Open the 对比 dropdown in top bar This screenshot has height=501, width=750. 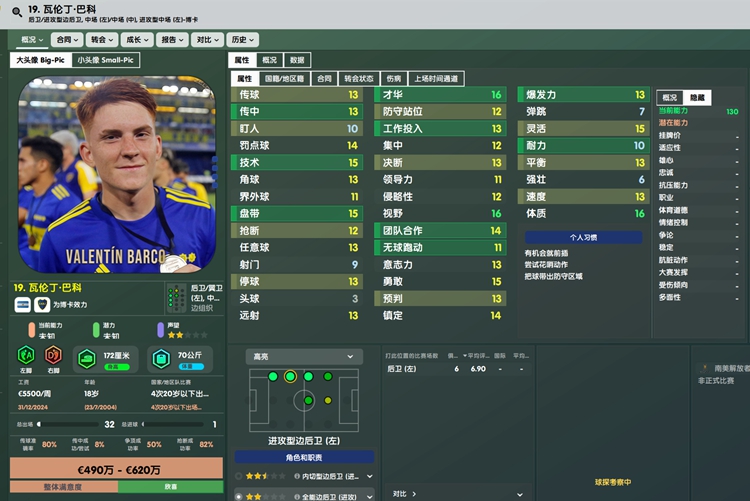click(x=208, y=40)
